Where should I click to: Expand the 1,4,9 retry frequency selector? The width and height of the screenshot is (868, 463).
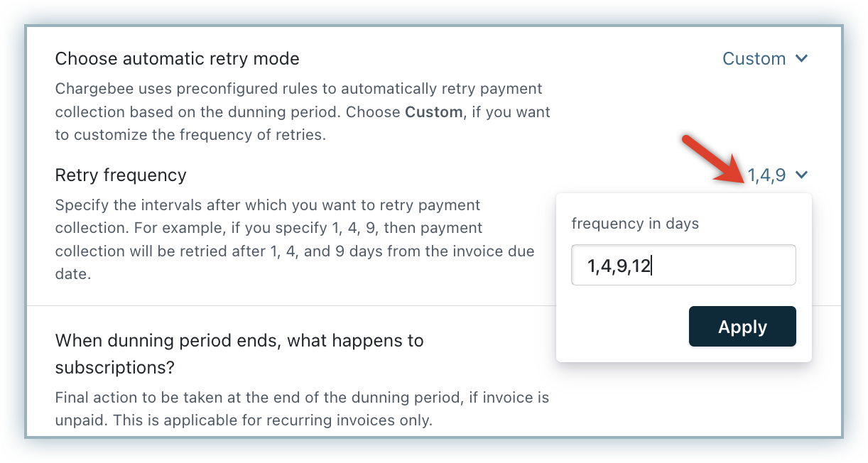766,175
